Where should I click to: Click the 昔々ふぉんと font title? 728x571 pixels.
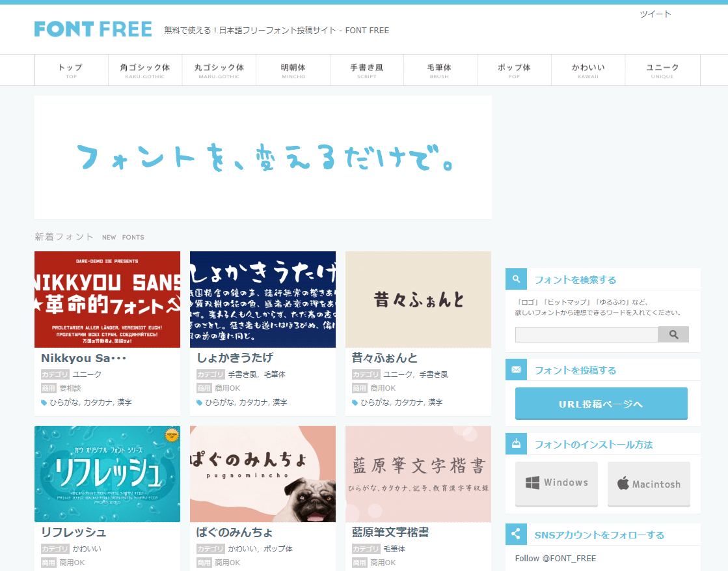pos(385,357)
